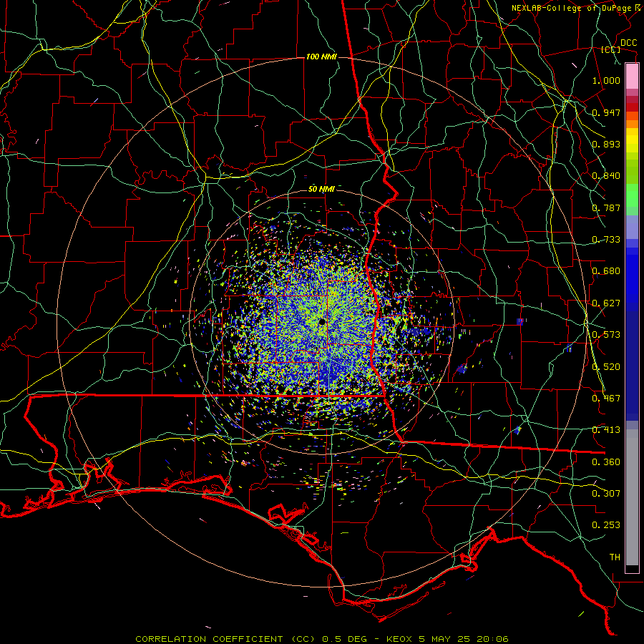The height and width of the screenshot is (644, 644).
Task: Select the 0.947 scale value
Action: [x=606, y=112]
